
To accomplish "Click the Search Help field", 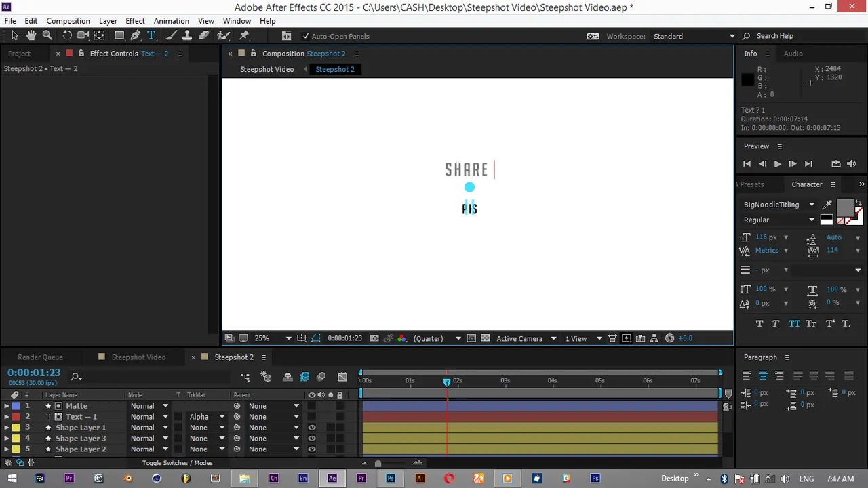I will point(774,36).
